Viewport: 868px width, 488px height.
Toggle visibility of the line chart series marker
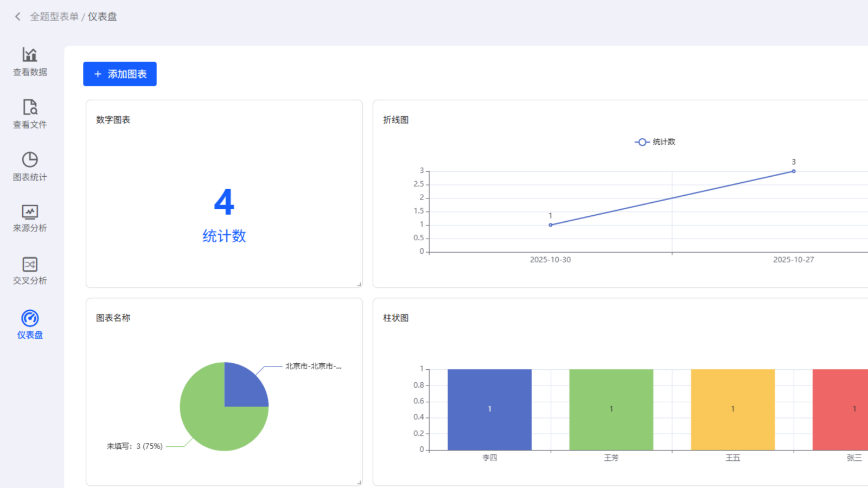642,142
